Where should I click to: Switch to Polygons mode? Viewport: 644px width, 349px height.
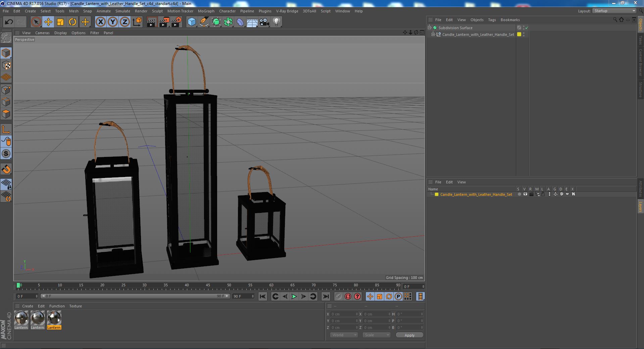point(6,114)
